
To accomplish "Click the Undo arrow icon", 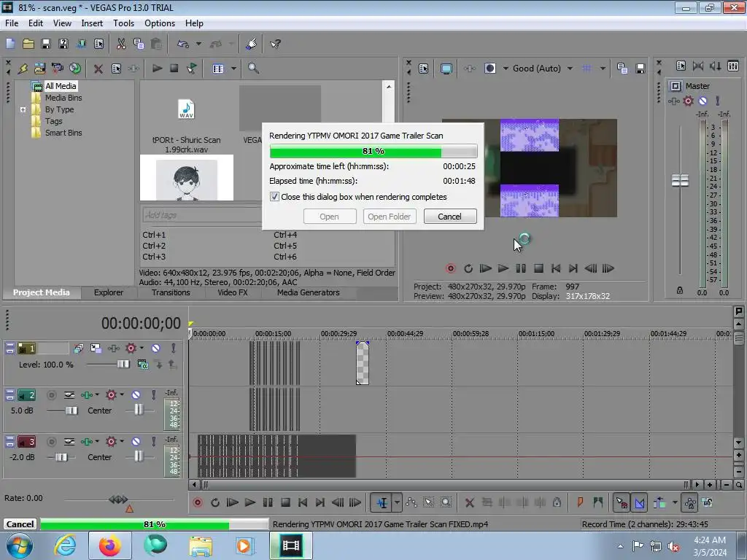I will click(183, 44).
